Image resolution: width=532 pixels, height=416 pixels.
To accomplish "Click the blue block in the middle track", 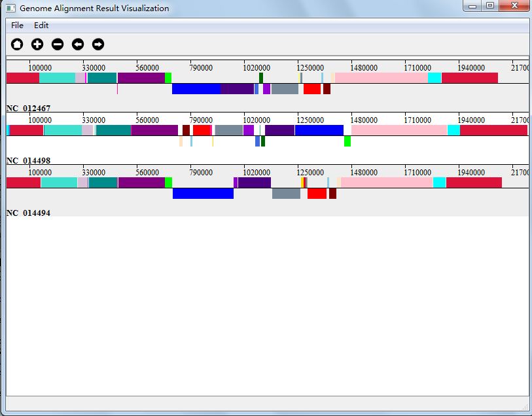I will point(319,130).
